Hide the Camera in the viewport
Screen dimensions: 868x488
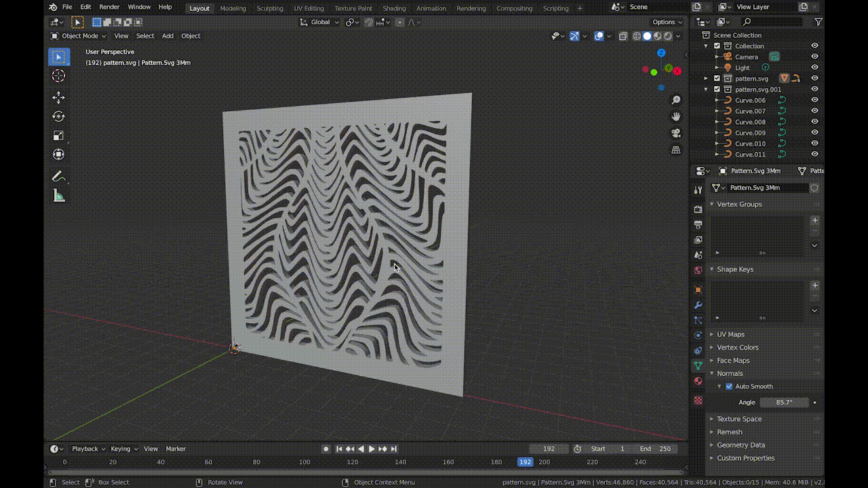pyautogui.click(x=814, y=57)
